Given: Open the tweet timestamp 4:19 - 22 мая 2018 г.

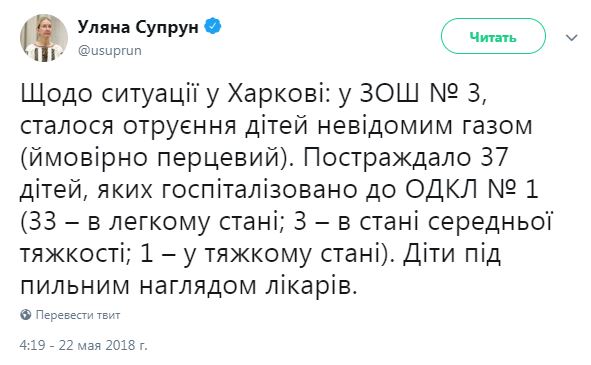Looking at the screenshot, I should [x=83, y=345].
